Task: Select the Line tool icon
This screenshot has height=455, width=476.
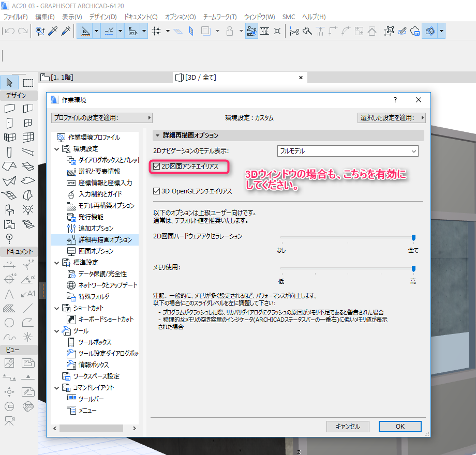Action: tap(28, 308)
